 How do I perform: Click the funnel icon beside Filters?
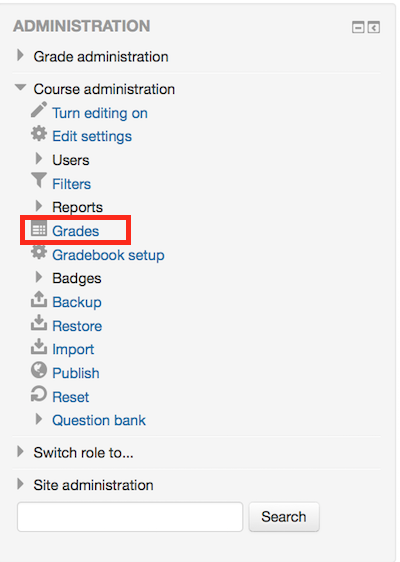[39, 180]
